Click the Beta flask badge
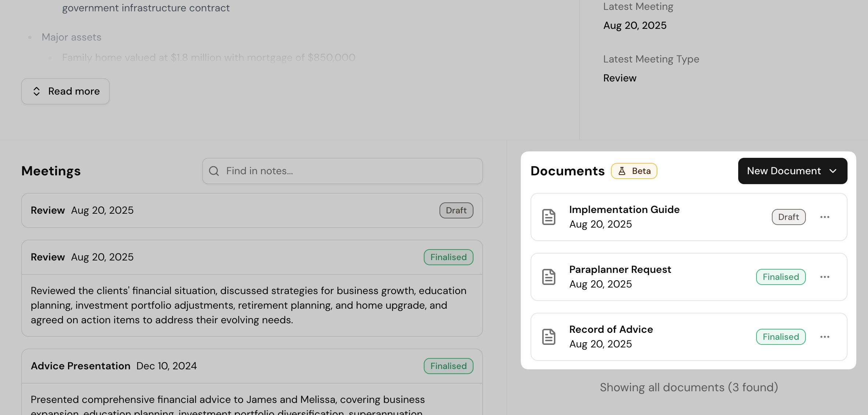Screen dimensions: 868x415 click(x=634, y=171)
